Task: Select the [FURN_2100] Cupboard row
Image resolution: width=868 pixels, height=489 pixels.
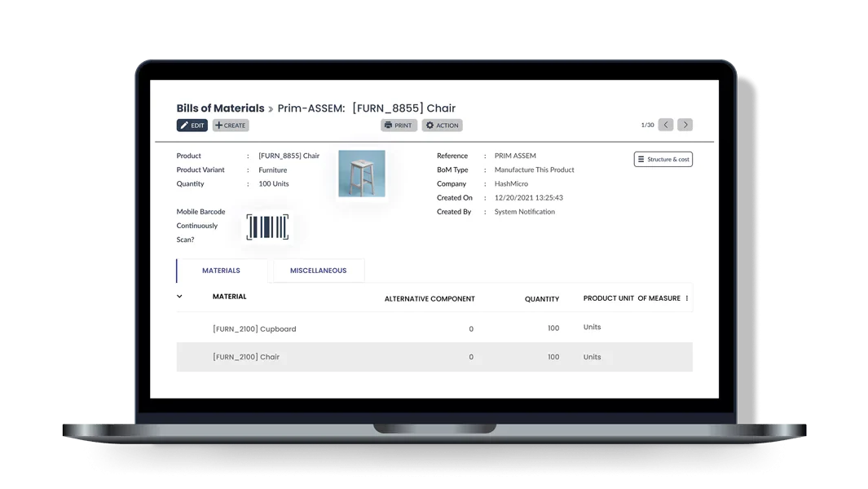Action: point(434,328)
